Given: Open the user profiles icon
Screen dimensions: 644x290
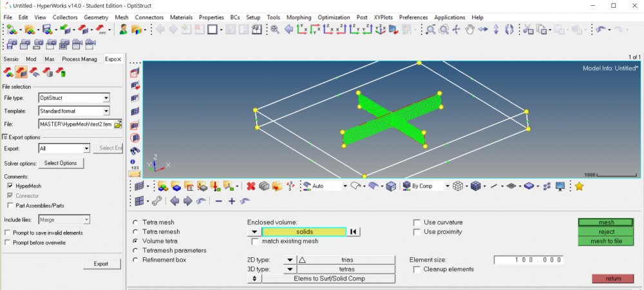Looking at the screenshot, I should (123, 29).
